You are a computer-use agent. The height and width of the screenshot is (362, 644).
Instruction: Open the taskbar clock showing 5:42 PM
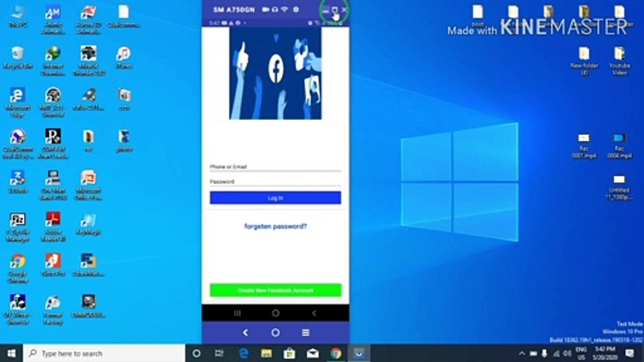tap(604, 353)
